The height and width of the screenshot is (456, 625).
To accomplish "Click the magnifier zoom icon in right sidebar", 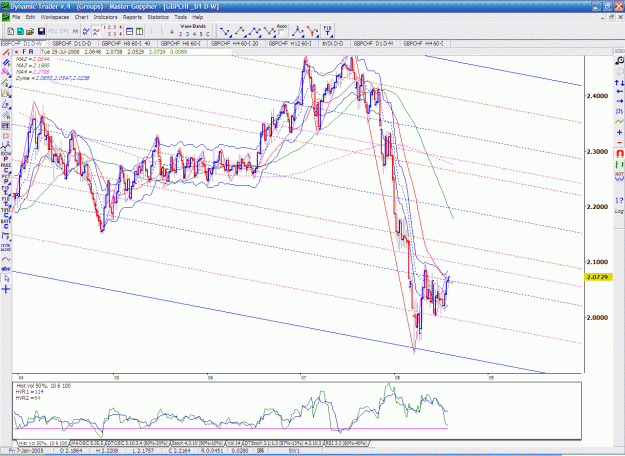I will pyautogui.click(x=619, y=61).
